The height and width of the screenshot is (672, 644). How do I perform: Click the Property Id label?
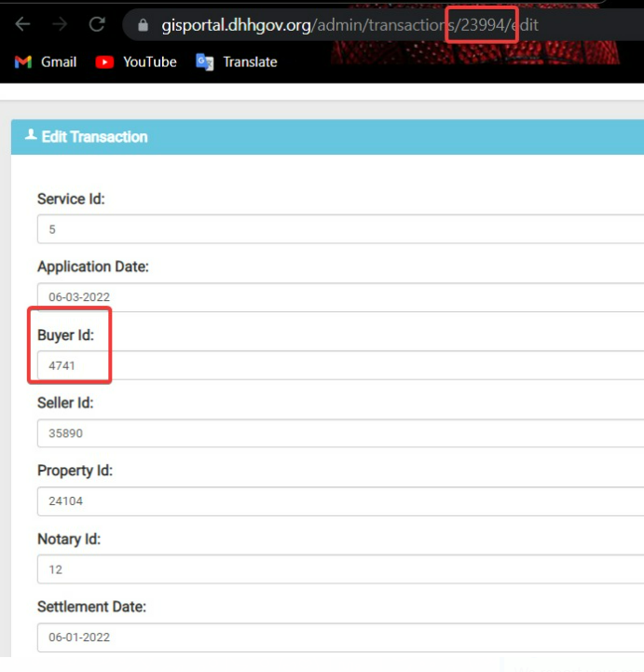(75, 471)
